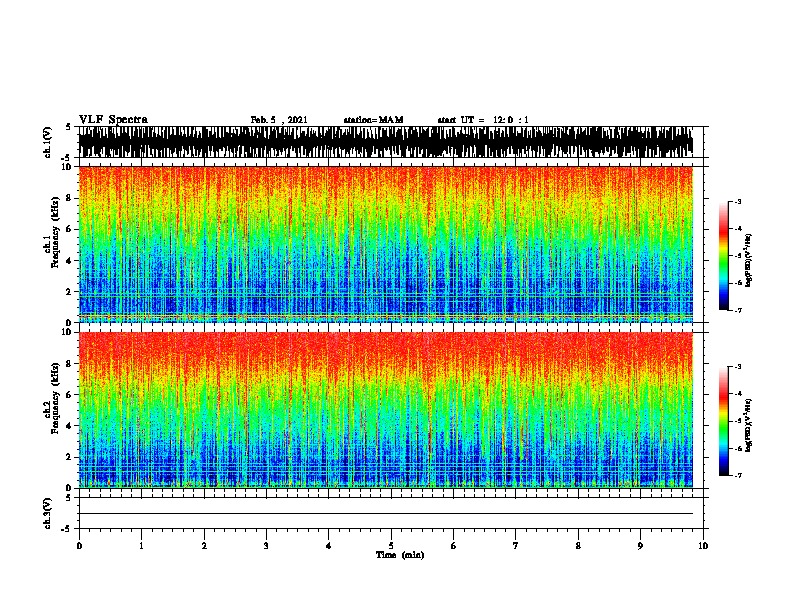The image size is (792, 612).
Task: Click the ch.1 voltage waveform panel
Action: [390, 142]
